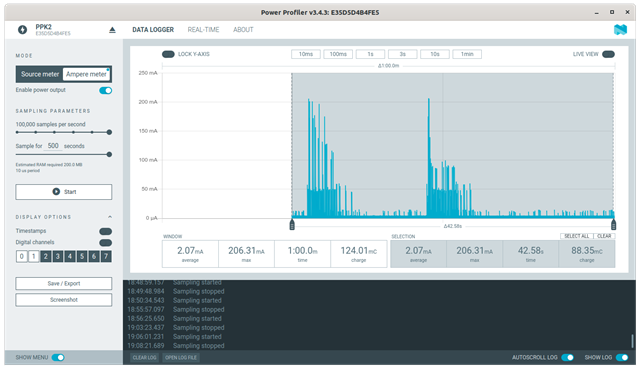The image size is (640, 369).
Task: Click the Open Log File button
Action: [181, 358]
